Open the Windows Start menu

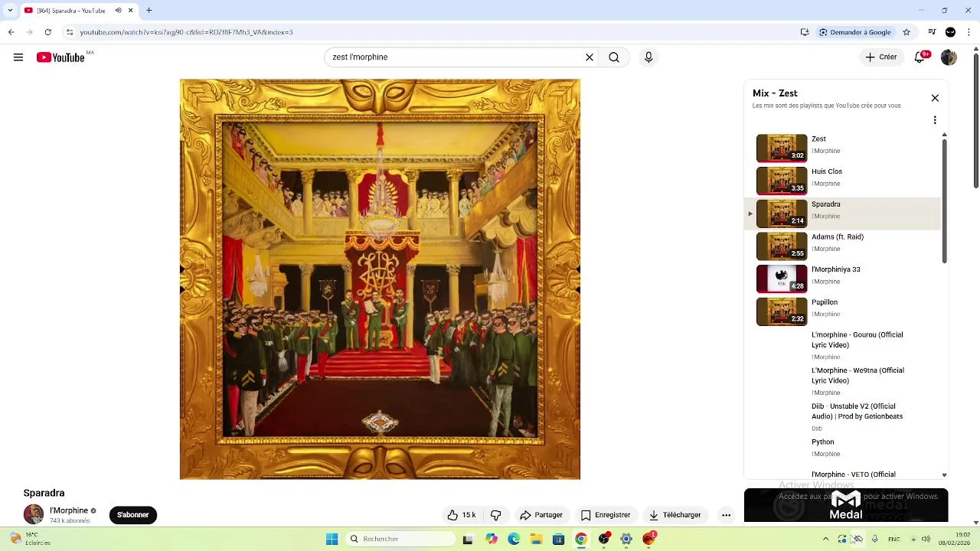[332, 539]
